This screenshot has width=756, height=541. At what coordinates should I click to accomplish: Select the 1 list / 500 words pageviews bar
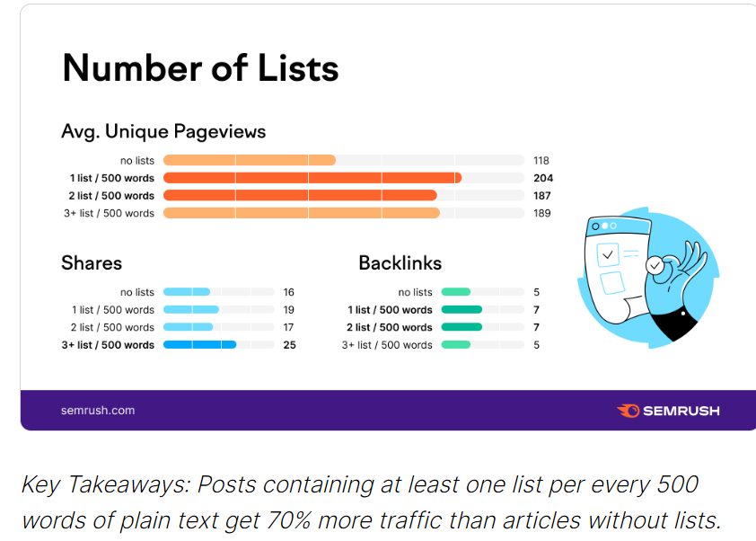(x=312, y=178)
